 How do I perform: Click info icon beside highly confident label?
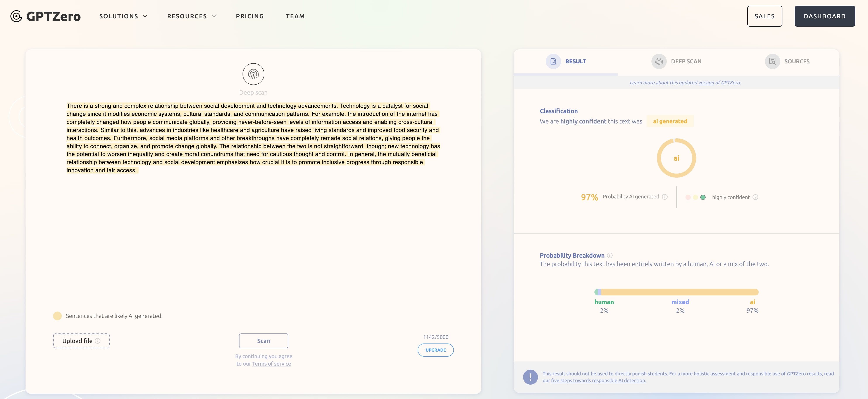point(755,197)
